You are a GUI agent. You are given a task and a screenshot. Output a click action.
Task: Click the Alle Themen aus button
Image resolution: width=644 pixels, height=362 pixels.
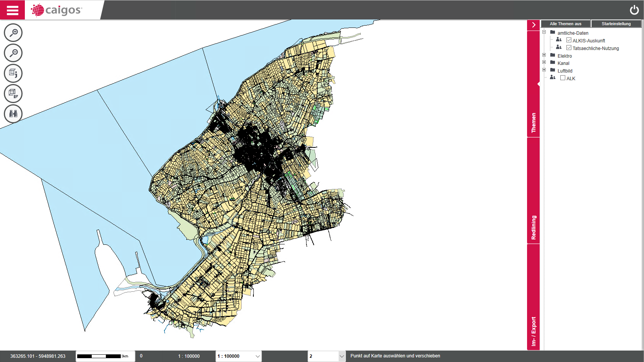pos(565,24)
